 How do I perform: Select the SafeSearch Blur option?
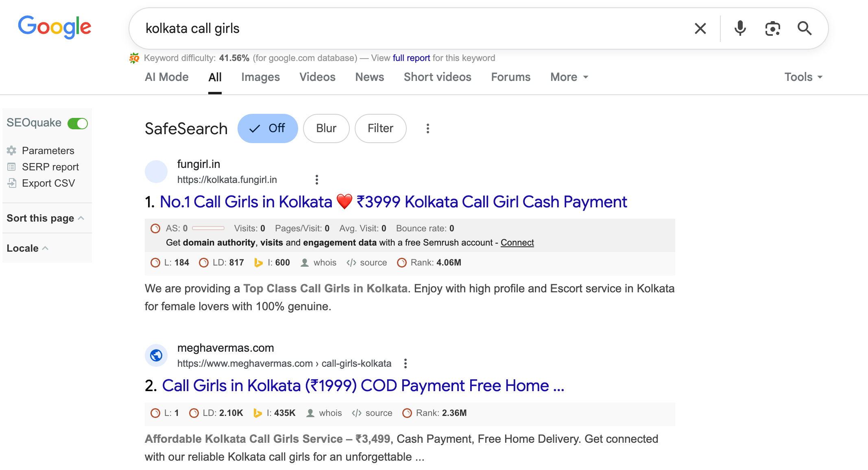coord(326,128)
